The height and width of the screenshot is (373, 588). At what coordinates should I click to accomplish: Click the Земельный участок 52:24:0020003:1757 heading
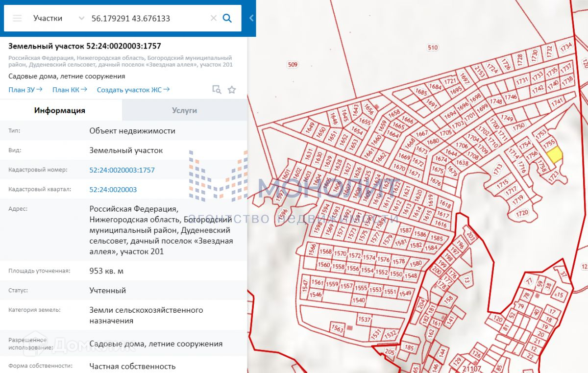(x=85, y=46)
